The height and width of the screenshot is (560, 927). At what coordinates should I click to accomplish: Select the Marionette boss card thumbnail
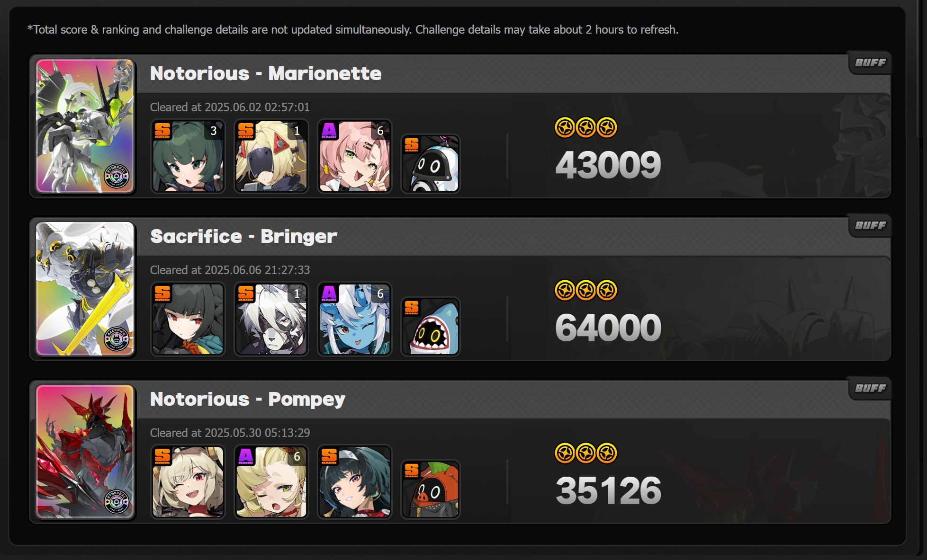pos(85,126)
